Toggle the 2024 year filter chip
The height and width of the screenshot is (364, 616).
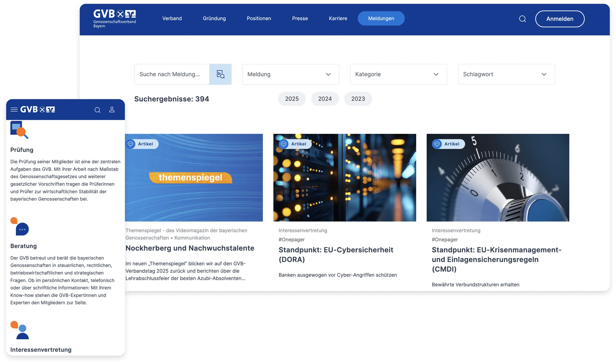click(325, 99)
